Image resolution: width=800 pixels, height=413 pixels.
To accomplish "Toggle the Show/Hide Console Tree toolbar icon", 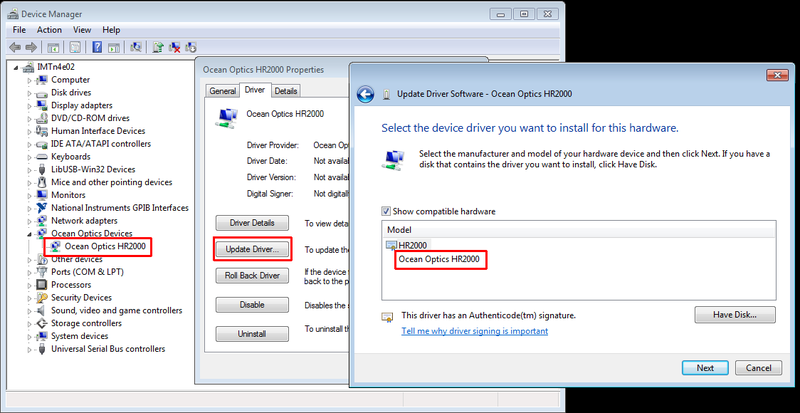I will click(53, 47).
